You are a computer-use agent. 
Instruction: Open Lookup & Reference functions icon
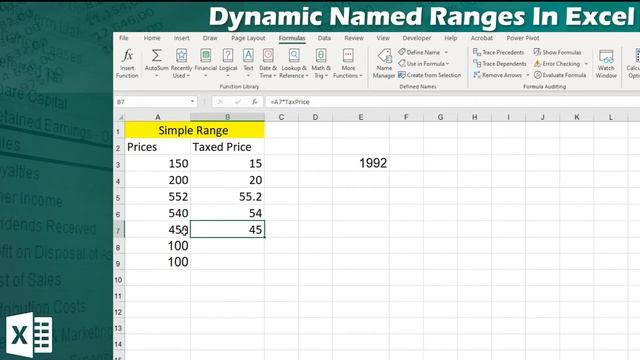294,56
